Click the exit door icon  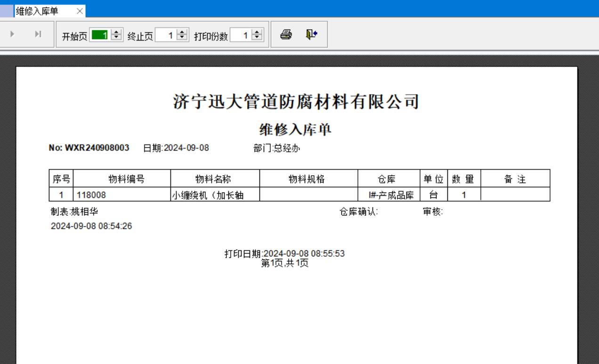click(311, 34)
